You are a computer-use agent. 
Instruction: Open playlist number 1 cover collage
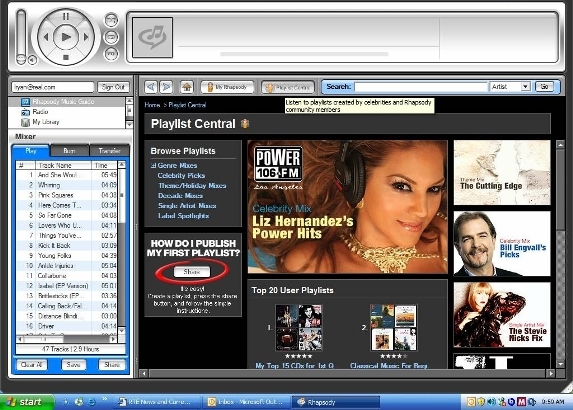point(299,328)
